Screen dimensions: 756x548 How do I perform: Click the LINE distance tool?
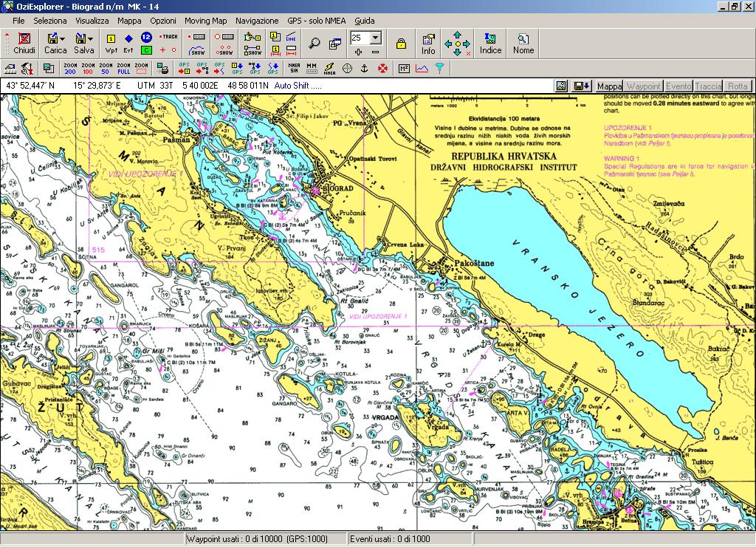[291, 37]
